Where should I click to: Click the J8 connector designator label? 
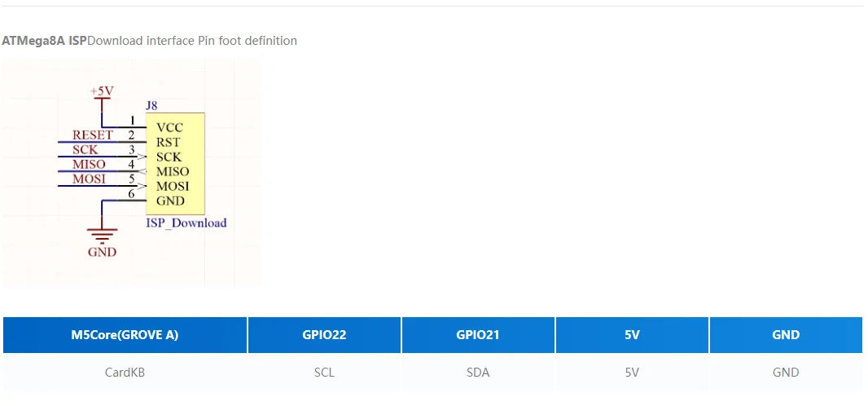click(151, 106)
